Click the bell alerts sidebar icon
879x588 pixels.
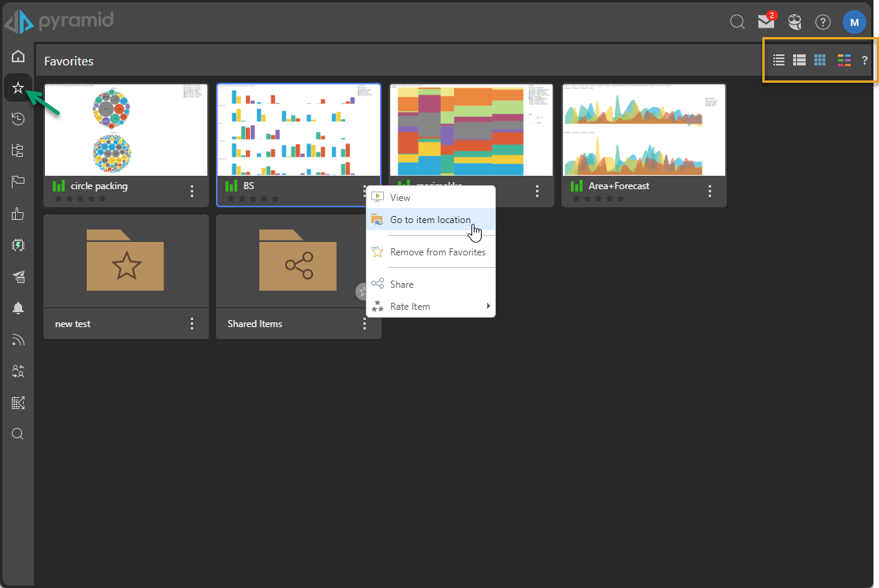coord(18,308)
